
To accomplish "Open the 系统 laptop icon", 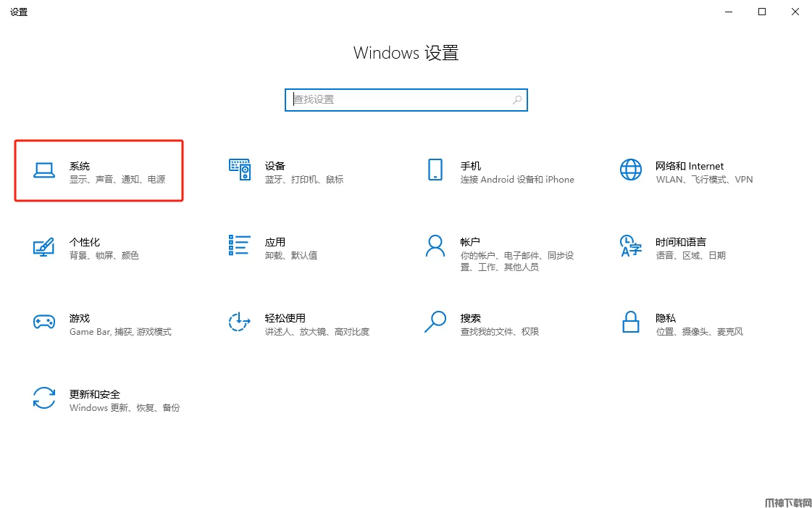I will coord(44,170).
